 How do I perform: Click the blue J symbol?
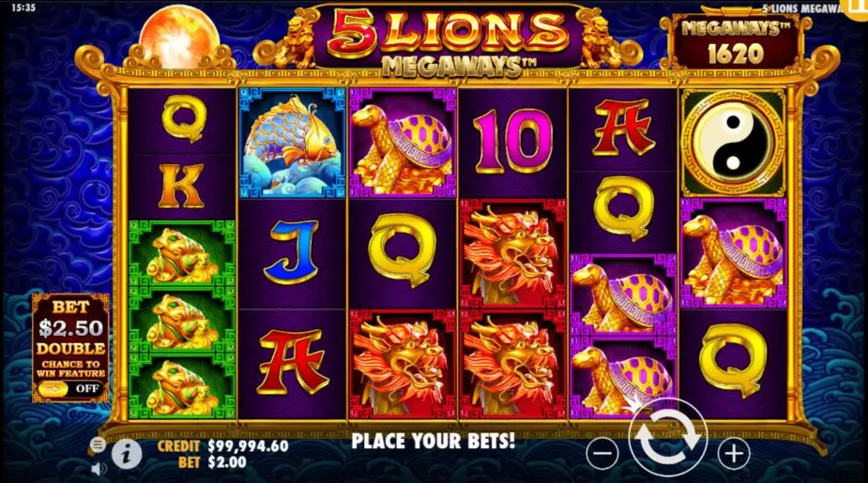coord(292,251)
